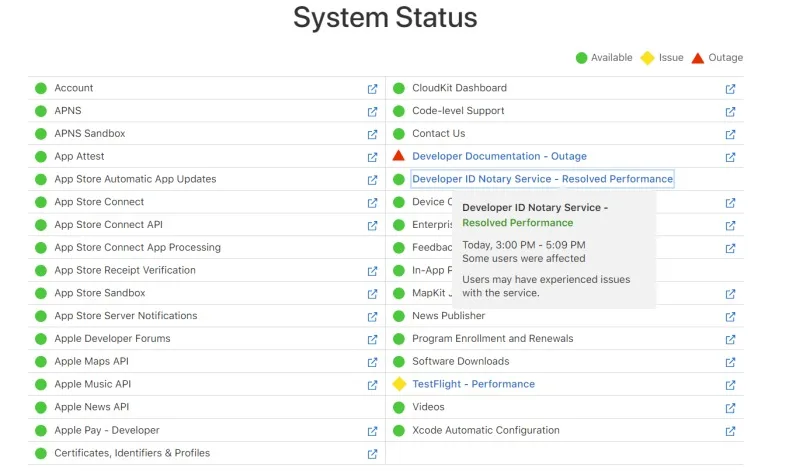
Task: Click the Resolved Performance text in popup
Action: (517, 223)
